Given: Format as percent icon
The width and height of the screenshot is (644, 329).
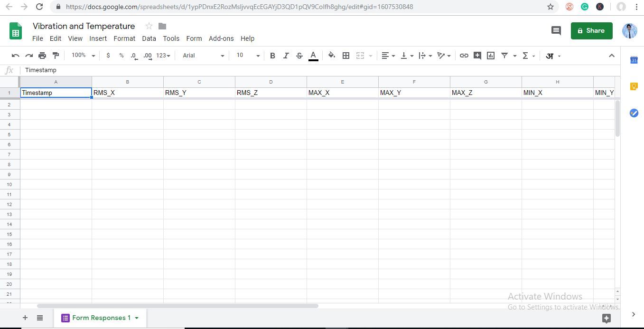Looking at the screenshot, I should (121, 56).
